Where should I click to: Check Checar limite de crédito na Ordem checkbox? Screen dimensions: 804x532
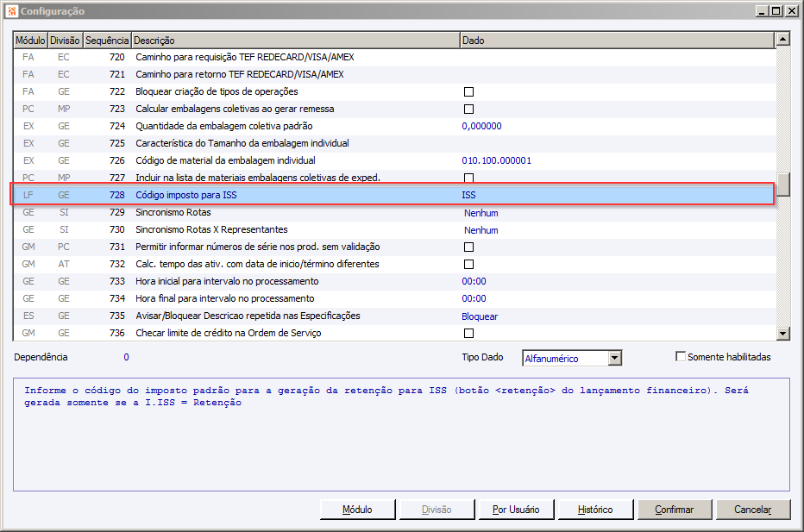click(468, 333)
